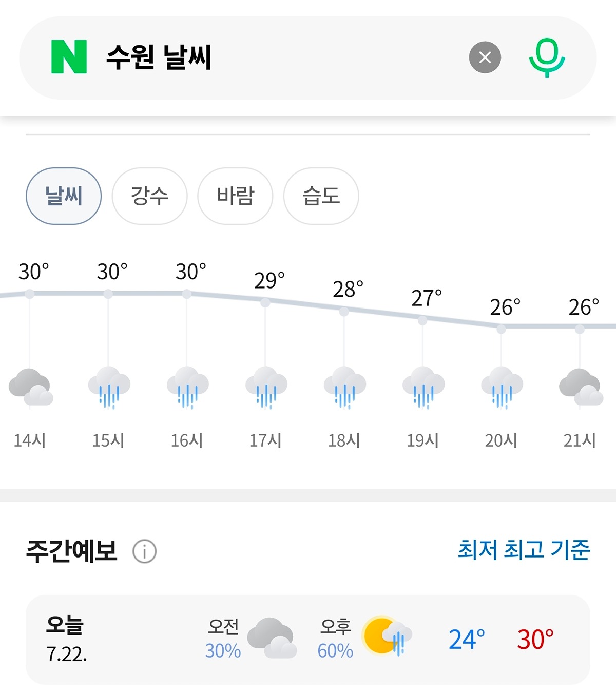
Task: Switch to the 습도 tab
Action: (x=321, y=196)
